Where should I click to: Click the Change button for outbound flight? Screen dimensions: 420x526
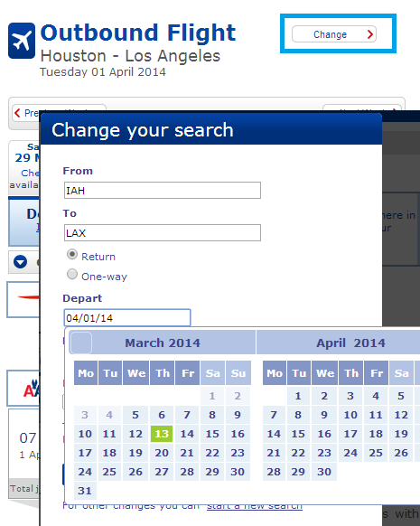(x=334, y=34)
